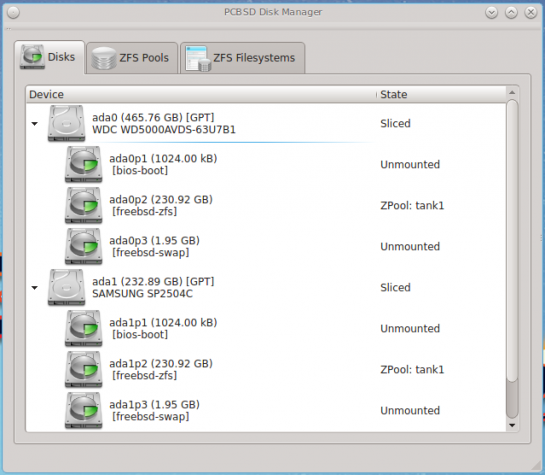Open the ZFS Pools tab
The height and width of the screenshot is (475, 545).
[132, 58]
